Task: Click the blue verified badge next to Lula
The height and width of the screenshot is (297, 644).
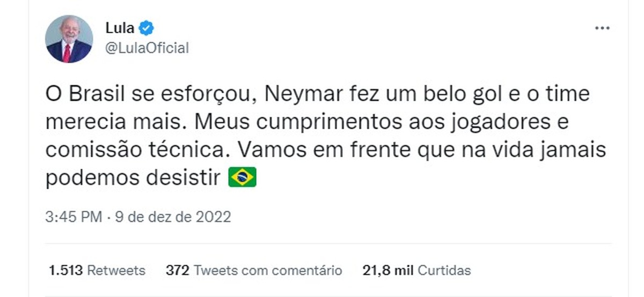Action: (x=147, y=27)
